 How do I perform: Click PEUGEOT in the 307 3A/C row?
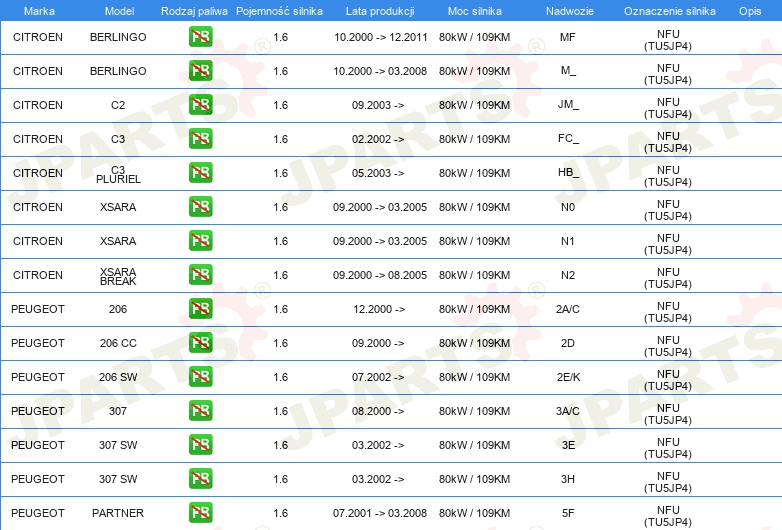point(38,411)
